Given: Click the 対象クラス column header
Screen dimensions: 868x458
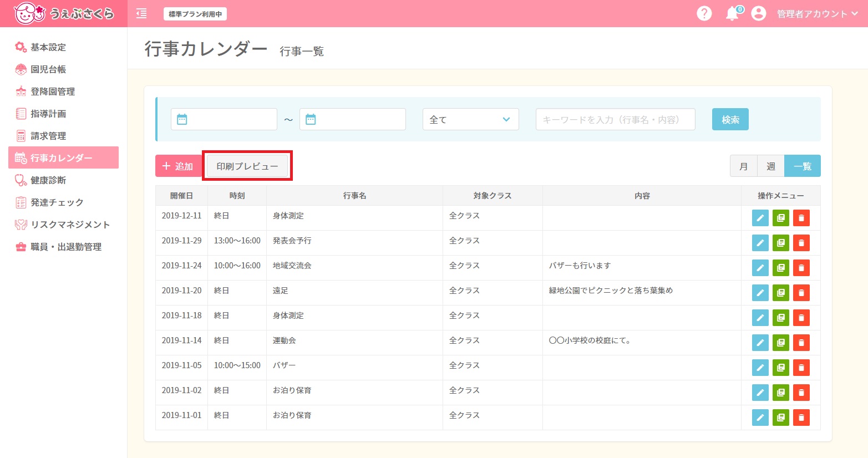Looking at the screenshot, I should (493, 196).
